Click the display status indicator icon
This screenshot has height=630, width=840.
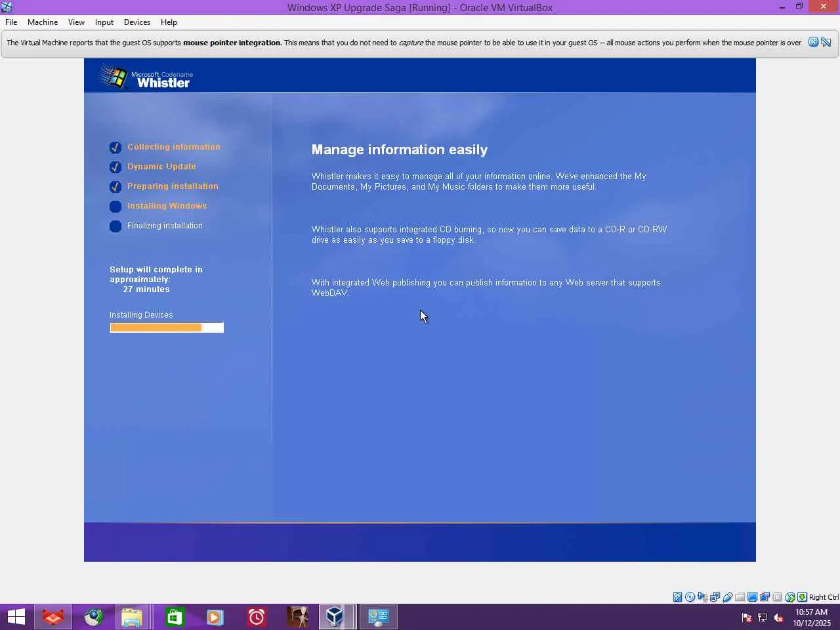point(752,597)
